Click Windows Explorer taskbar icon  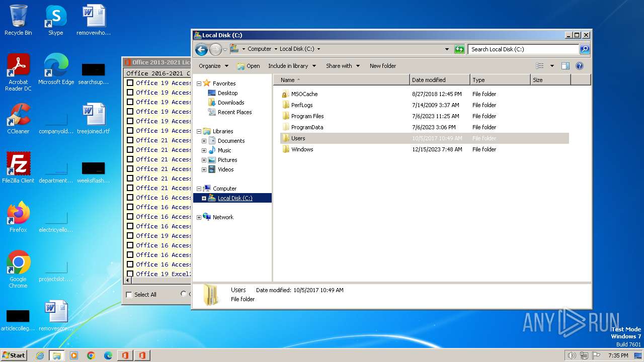(x=57, y=355)
